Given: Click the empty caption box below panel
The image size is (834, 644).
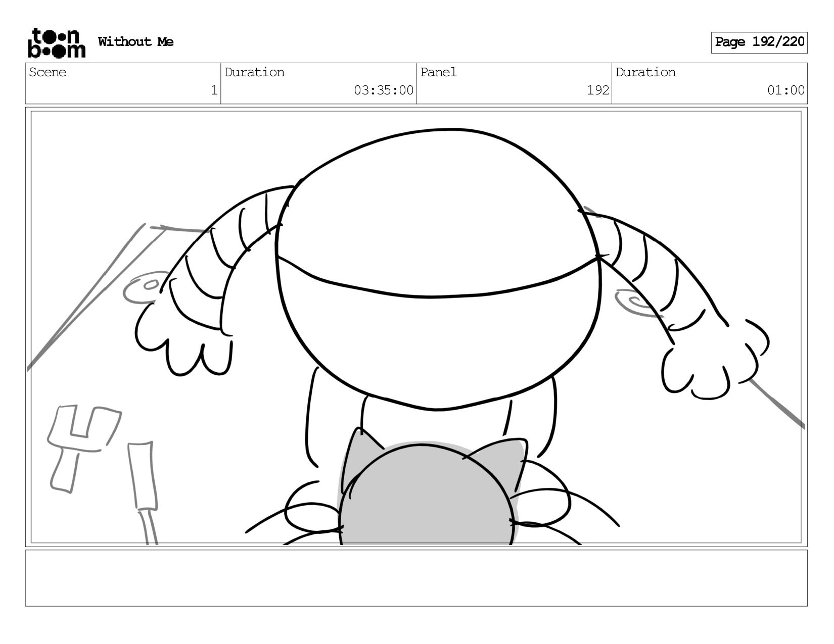Looking at the screenshot, I should pos(416,578).
